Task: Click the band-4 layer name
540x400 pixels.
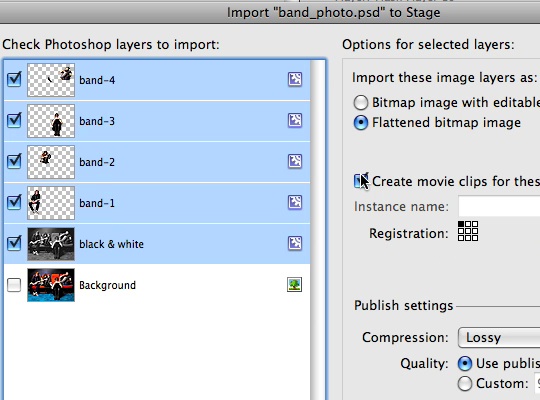Action: tap(97, 80)
